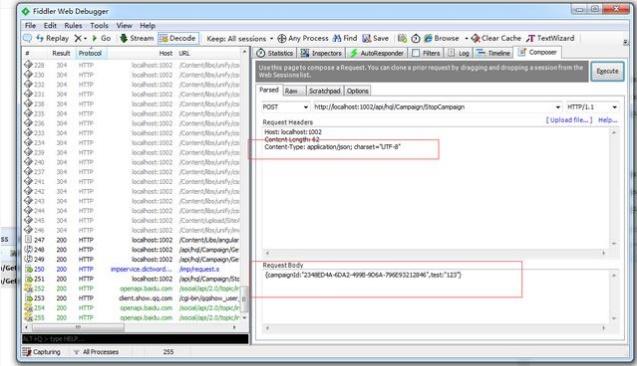Click the Clear Cache toolbar button
This screenshot has height=366, width=637.
[496, 38]
